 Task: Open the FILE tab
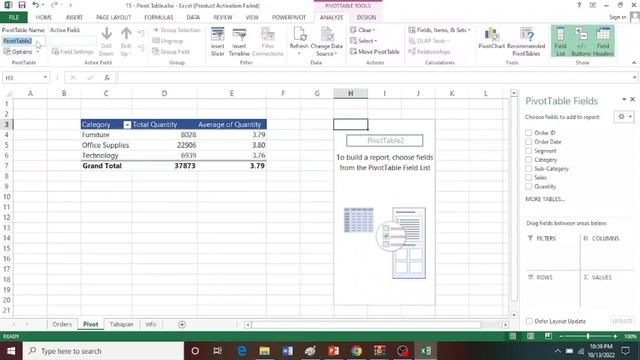coord(14,18)
